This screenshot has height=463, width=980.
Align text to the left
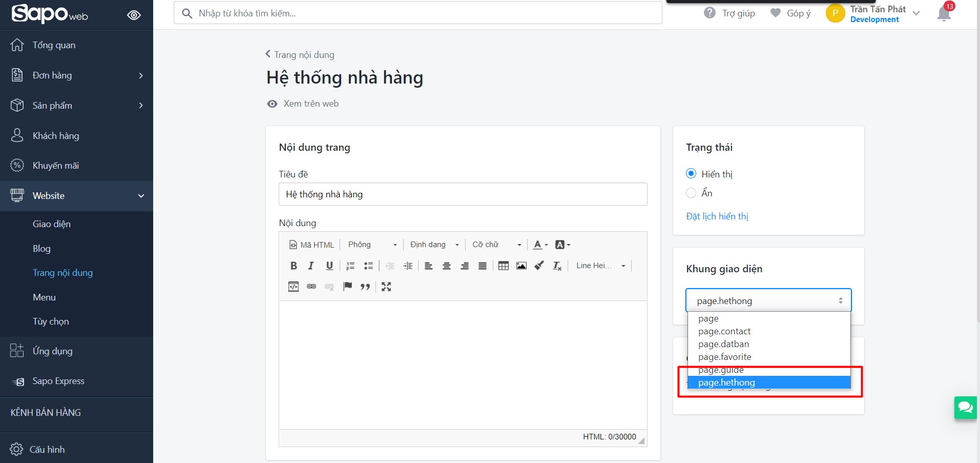tap(429, 266)
